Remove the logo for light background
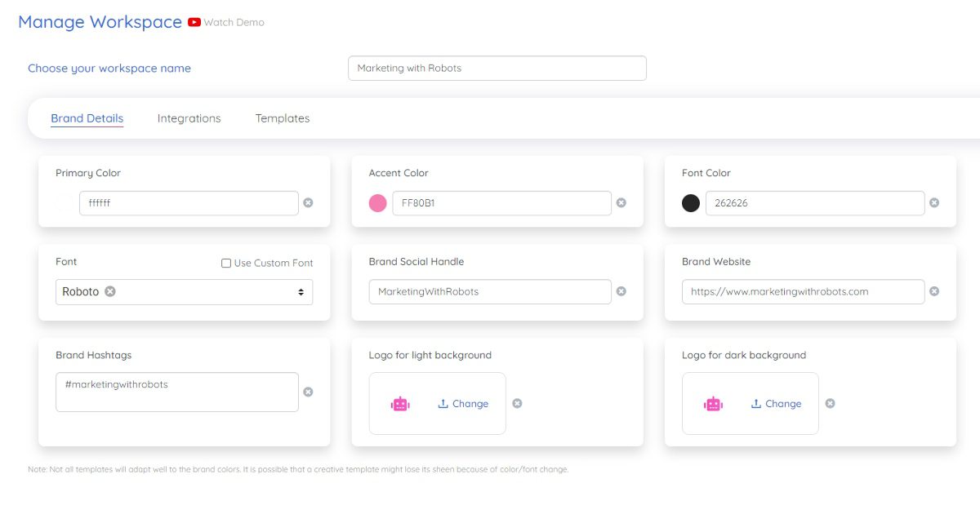Image resolution: width=980 pixels, height=532 pixels. click(517, 403)
